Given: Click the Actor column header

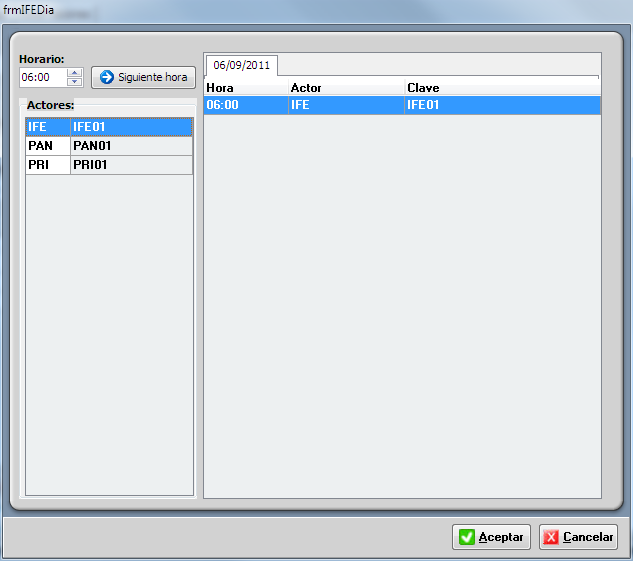Looking at the screenshot, I should pyautogui.click(x=346, y=88).
